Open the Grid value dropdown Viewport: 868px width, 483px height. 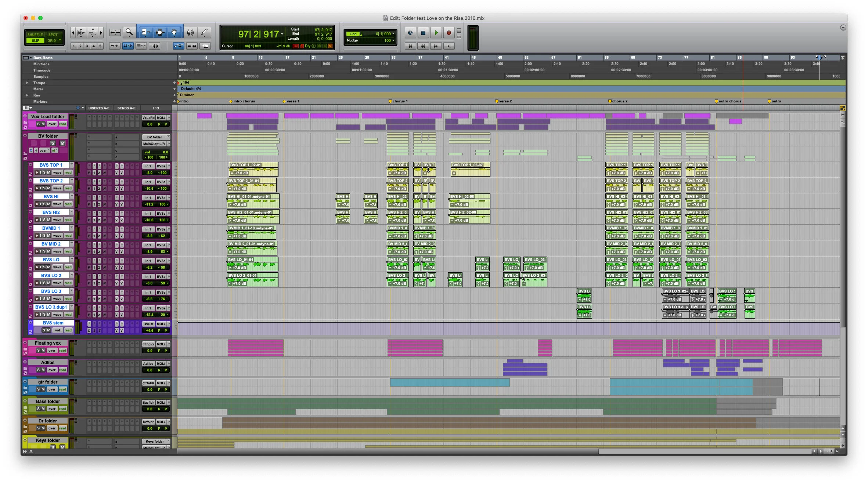coord(393,34)
